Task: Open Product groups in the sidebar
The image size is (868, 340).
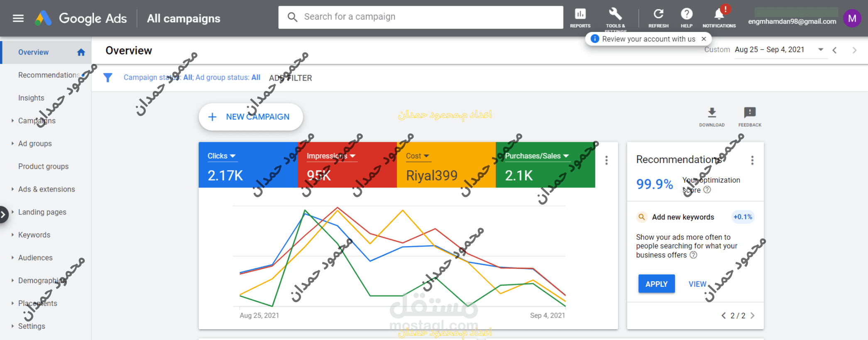Action: coord(43,166)
